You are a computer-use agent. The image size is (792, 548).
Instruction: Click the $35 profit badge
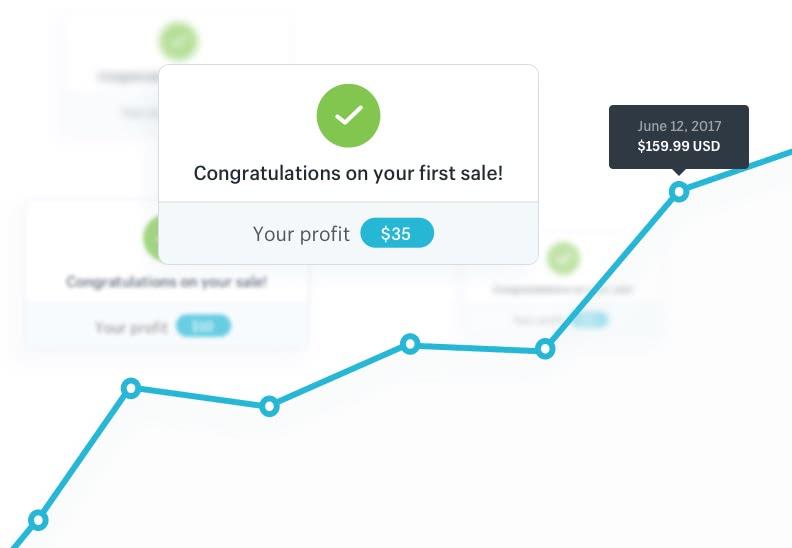pyautogui.click(x=396, y=233)
